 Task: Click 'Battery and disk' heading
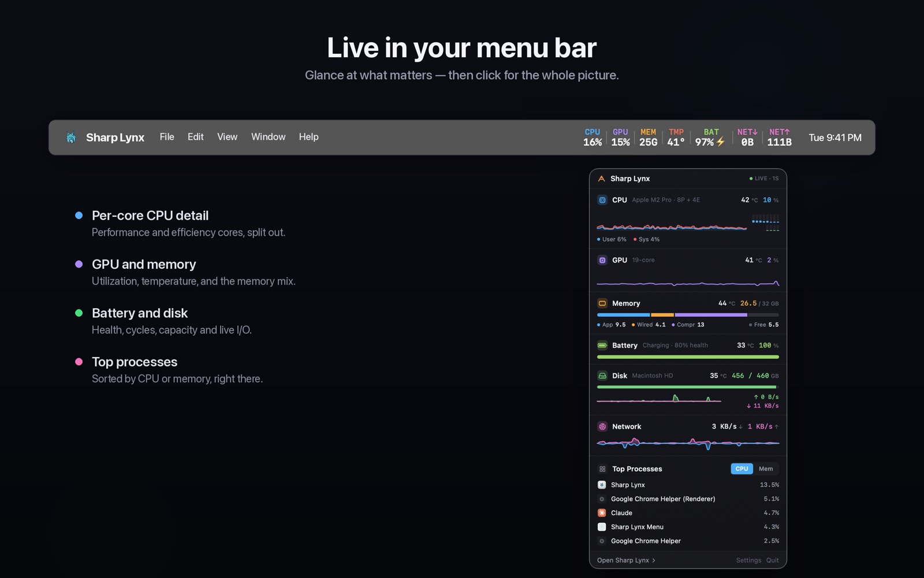[x=140, y=313]
